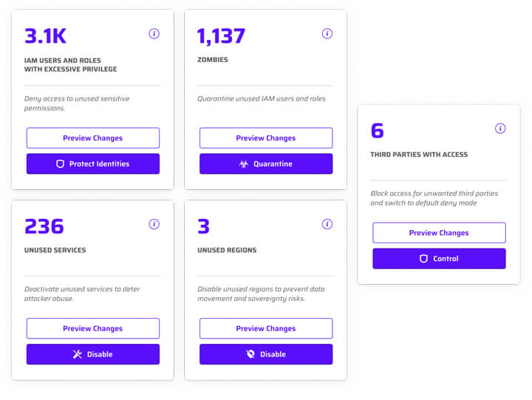Preview Changes for Unused Regions

[266, 328]
